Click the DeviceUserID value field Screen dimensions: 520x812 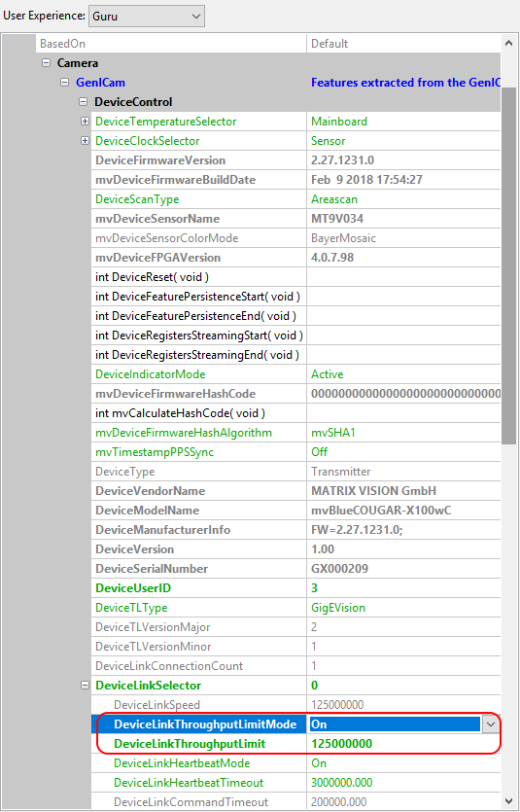point(403,588)
